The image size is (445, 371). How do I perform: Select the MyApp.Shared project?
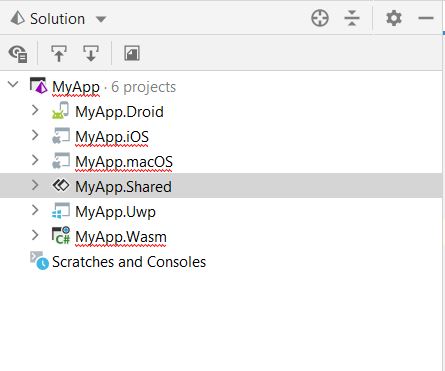click(123, 187)
